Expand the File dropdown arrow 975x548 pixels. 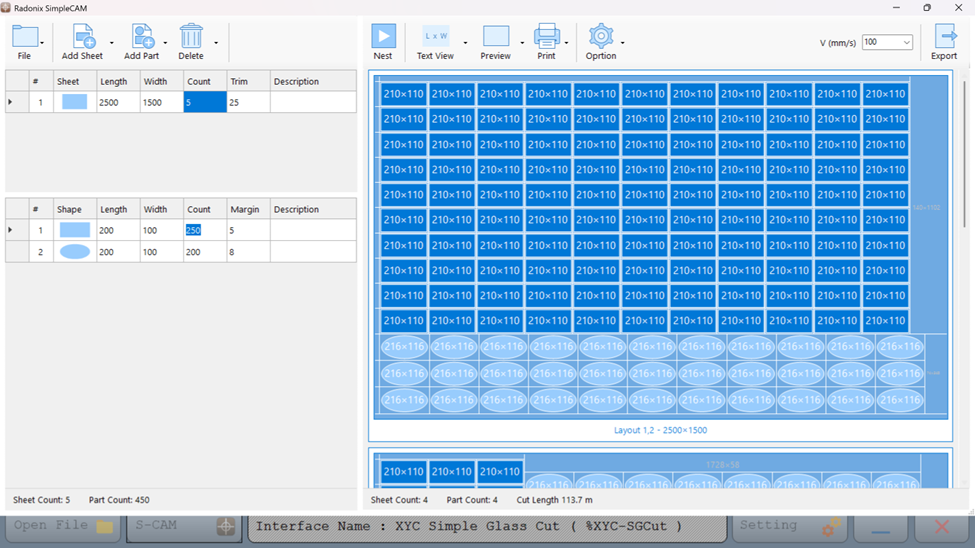[42, 43]
